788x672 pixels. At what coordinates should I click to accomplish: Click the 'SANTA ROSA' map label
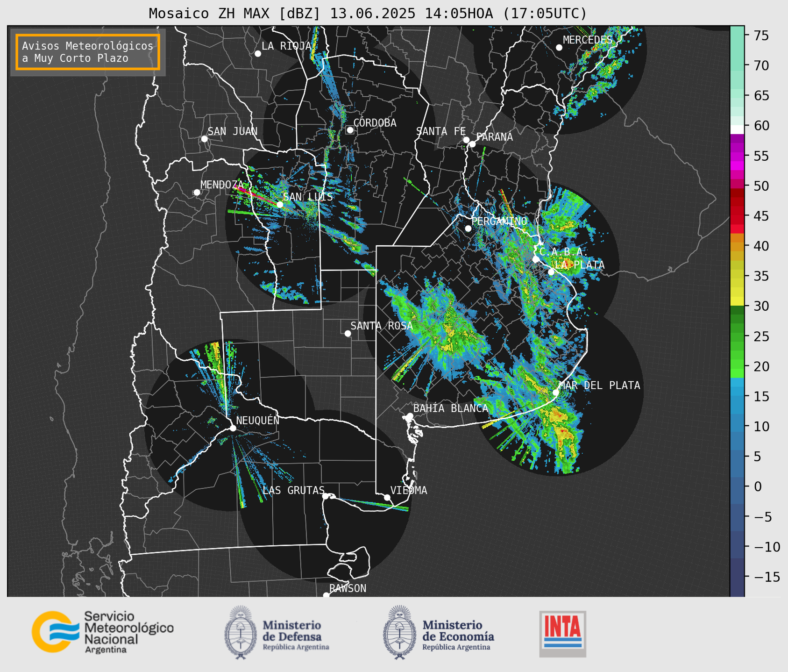pos(382,326)
